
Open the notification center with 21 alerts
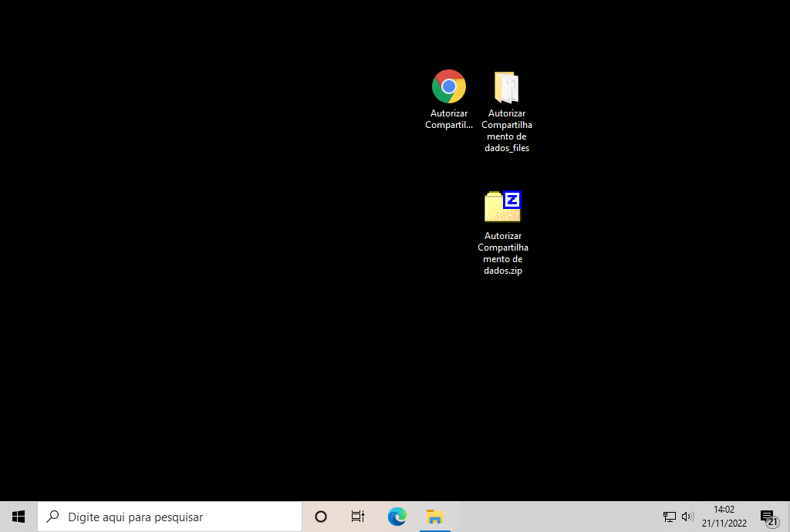click(767, 517)
